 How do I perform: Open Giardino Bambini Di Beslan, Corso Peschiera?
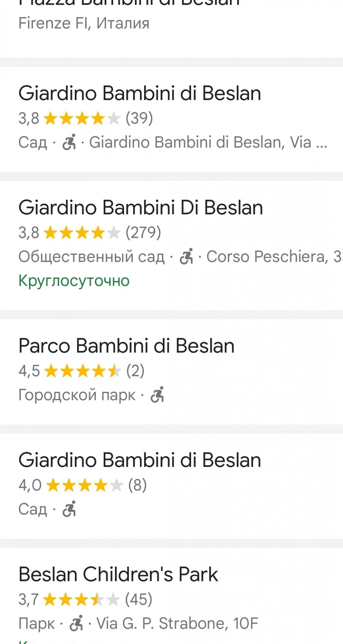tap(171, 246)
